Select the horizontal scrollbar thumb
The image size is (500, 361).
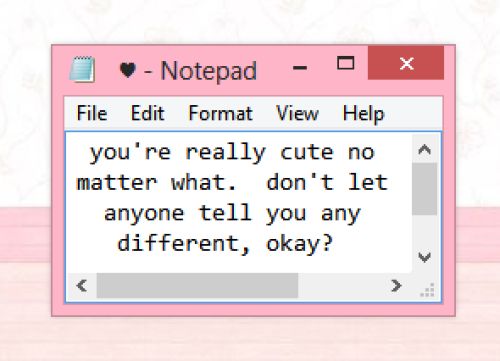(197, 286)
